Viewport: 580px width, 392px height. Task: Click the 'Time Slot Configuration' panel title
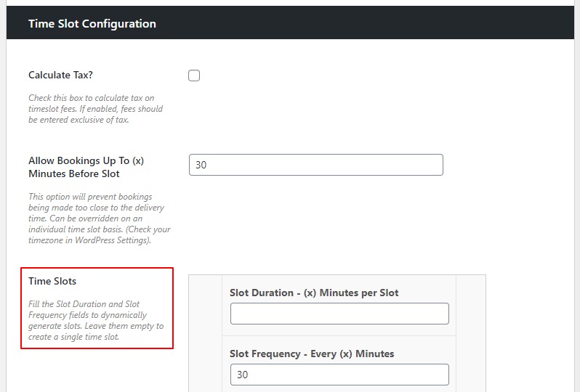(92, 24)
